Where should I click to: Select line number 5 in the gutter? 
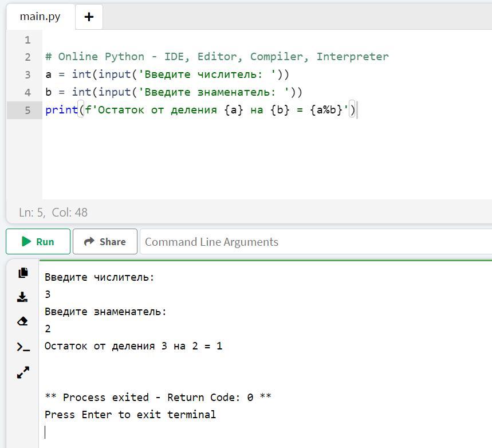[27, 110]
